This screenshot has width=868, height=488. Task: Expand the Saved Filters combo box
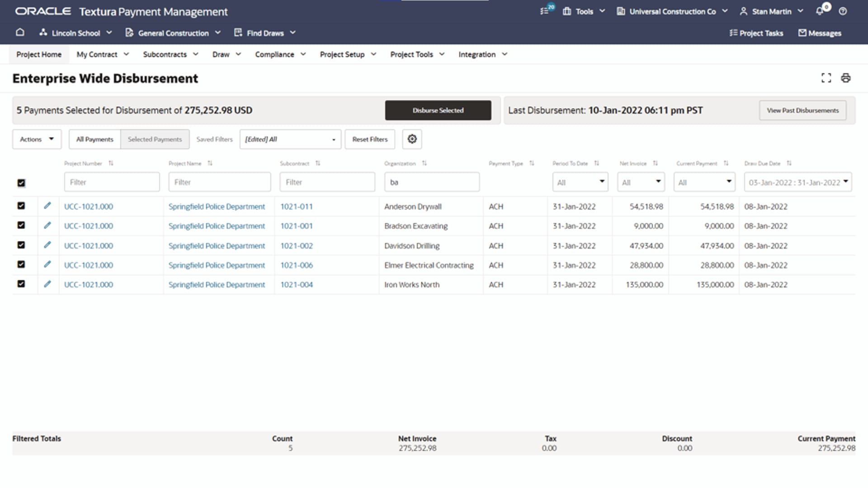pyautogui.click(x=290, y=139)
